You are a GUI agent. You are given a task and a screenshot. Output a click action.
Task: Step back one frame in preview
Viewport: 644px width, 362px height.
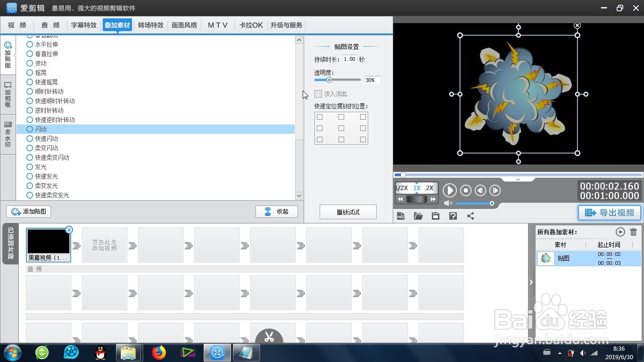click(x=480, y=190)
